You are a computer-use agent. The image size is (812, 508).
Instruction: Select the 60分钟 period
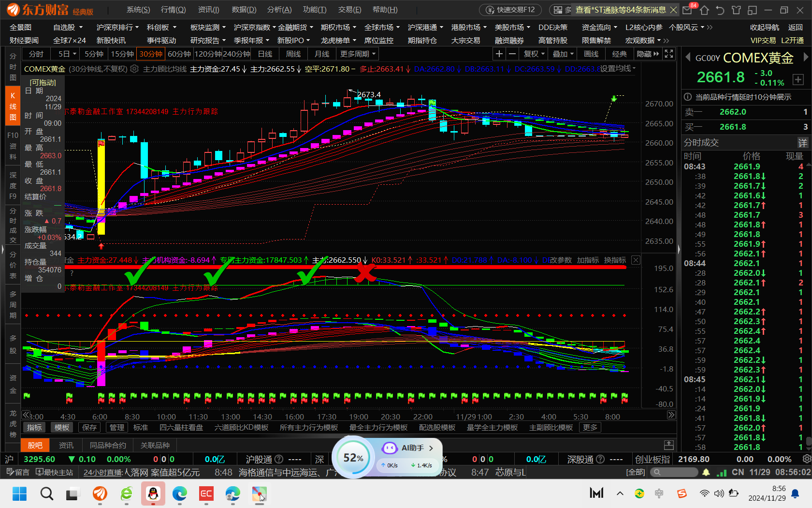point(179,54)
